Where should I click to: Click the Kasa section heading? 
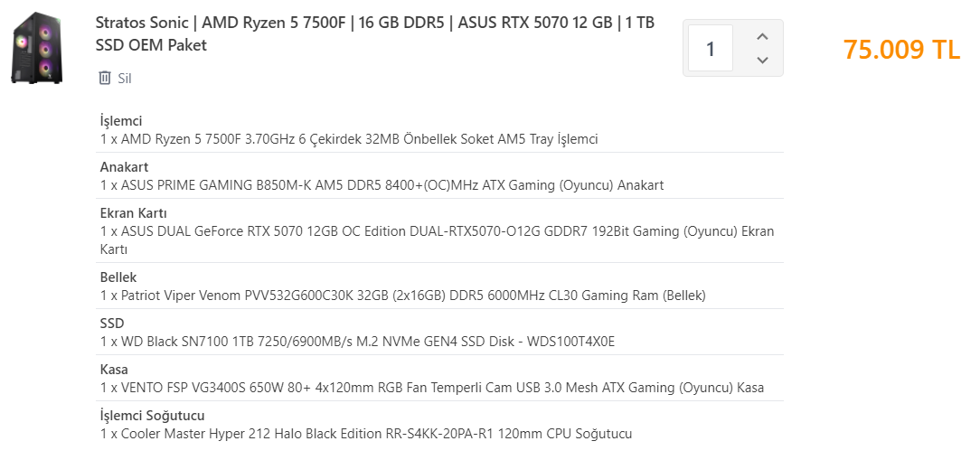[x=114, y=370]
